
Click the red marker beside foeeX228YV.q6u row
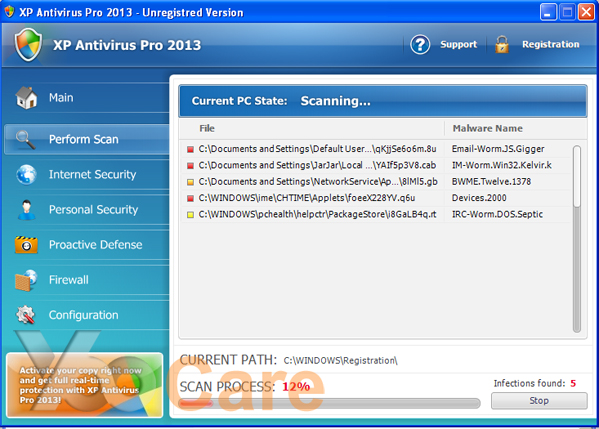[x=190, y=199]
